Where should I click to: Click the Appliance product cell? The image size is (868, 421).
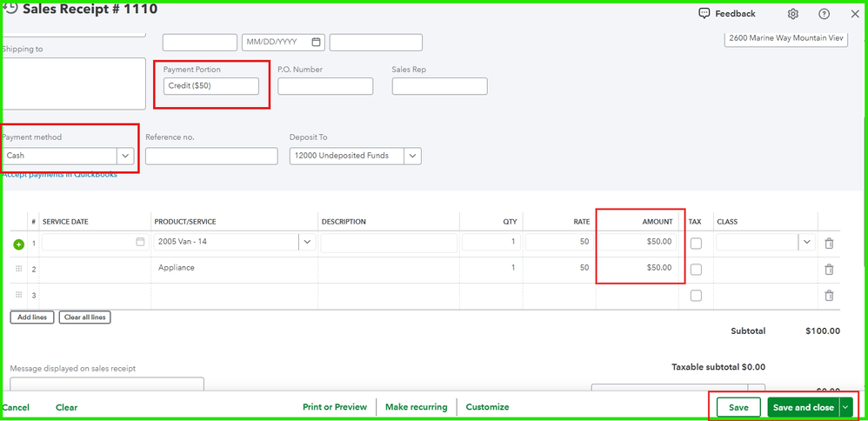point(235,269)
